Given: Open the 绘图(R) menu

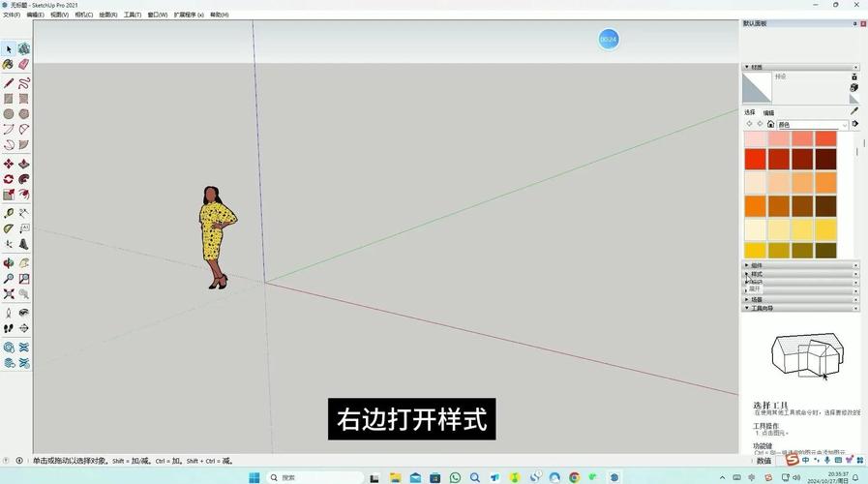Looking at the screenshot, I should click(108, 15).
